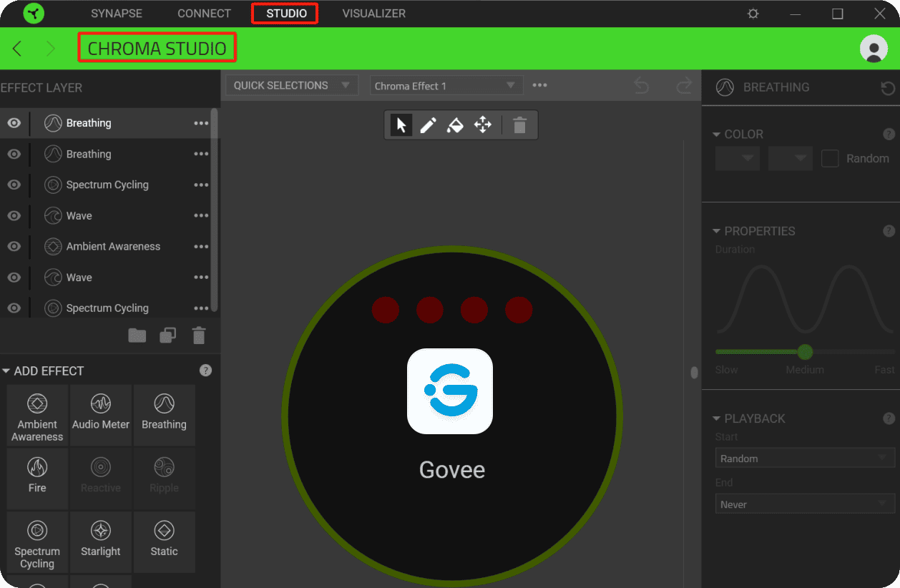Enable the Random color checkbox
900x588 pixels.
tap(830, 159)
